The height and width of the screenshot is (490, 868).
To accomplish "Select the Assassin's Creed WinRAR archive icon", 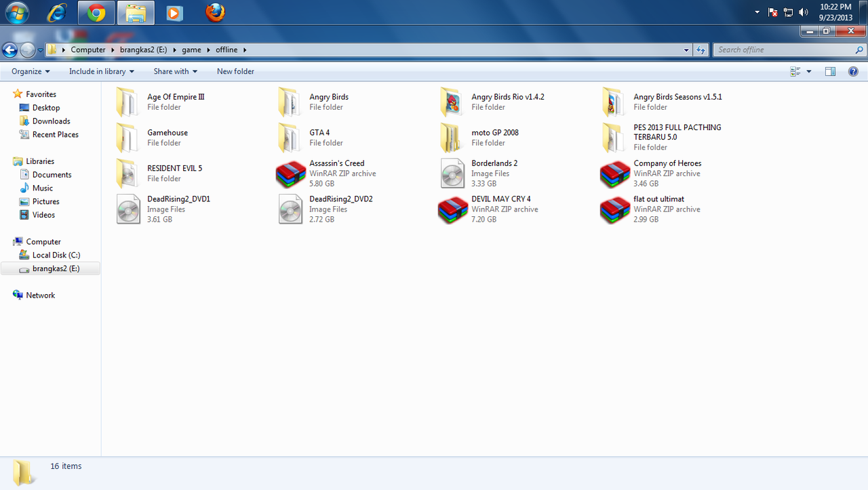I will click(290, 175).
